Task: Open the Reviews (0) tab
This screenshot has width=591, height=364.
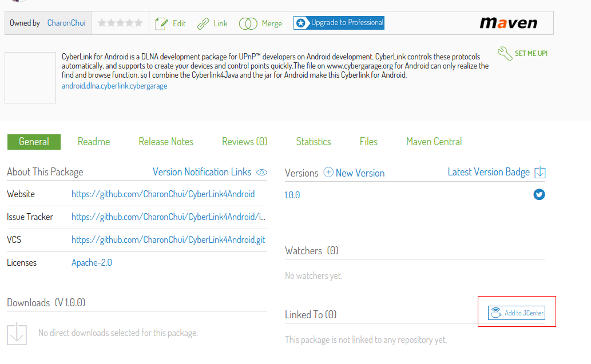Action: tap(245, 142)
